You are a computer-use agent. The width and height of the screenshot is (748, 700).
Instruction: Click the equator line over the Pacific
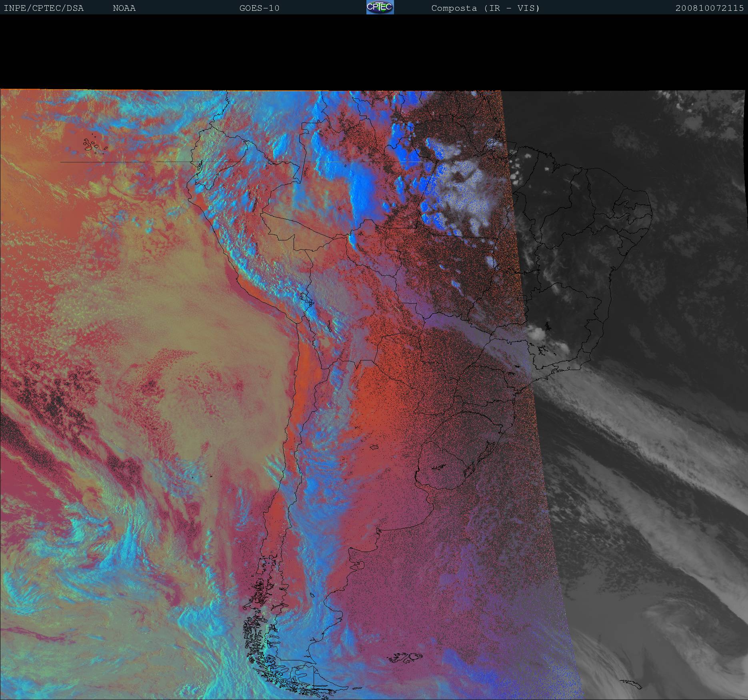[120, 162]
